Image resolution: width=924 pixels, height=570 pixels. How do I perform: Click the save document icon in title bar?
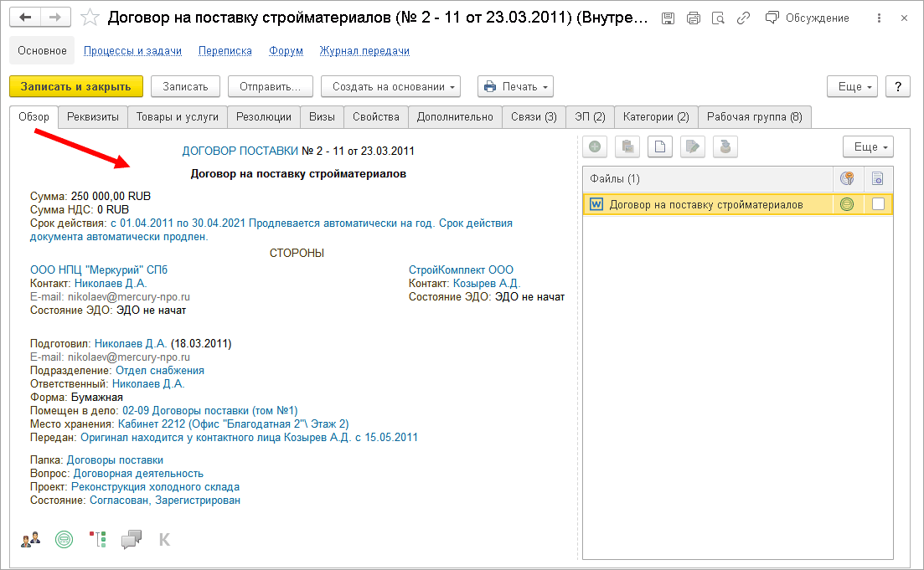click(x=668, y=18)
